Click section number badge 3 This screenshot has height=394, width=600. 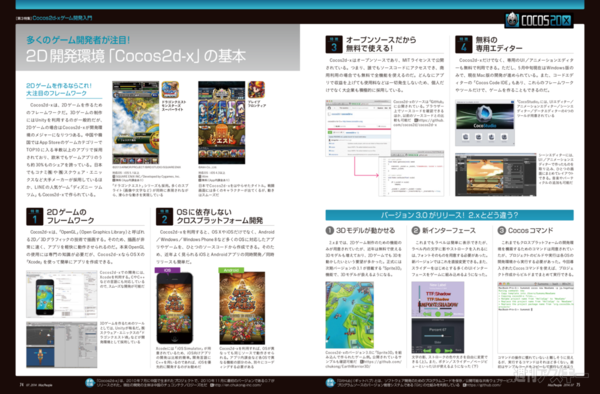click(334, 44)
